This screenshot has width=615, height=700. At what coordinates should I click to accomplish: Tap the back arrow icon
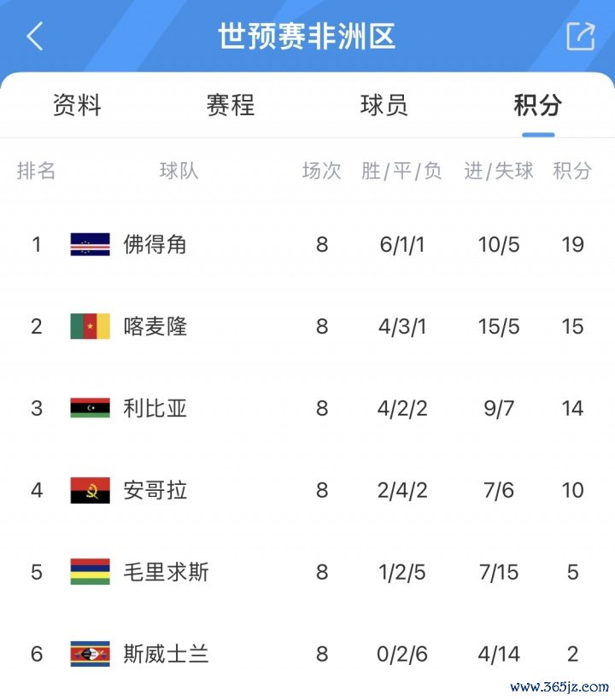click(x=35, y=37)
